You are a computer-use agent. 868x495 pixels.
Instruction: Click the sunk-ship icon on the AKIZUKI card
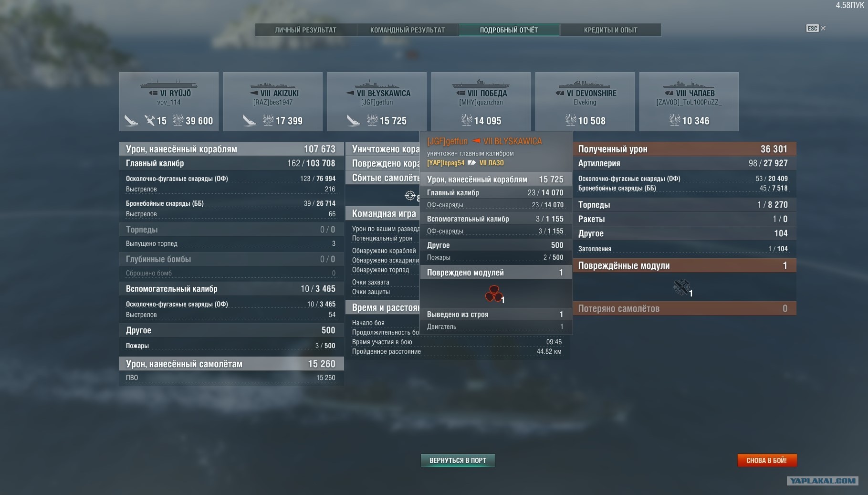point(250,120)
